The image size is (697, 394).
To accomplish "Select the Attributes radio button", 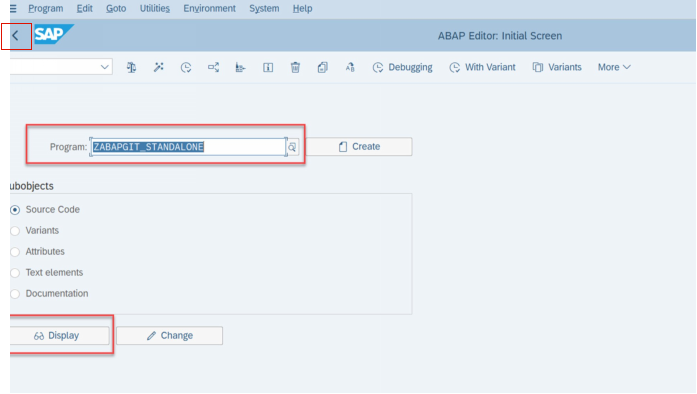I will pyautogui.click(x=15, y=252).
